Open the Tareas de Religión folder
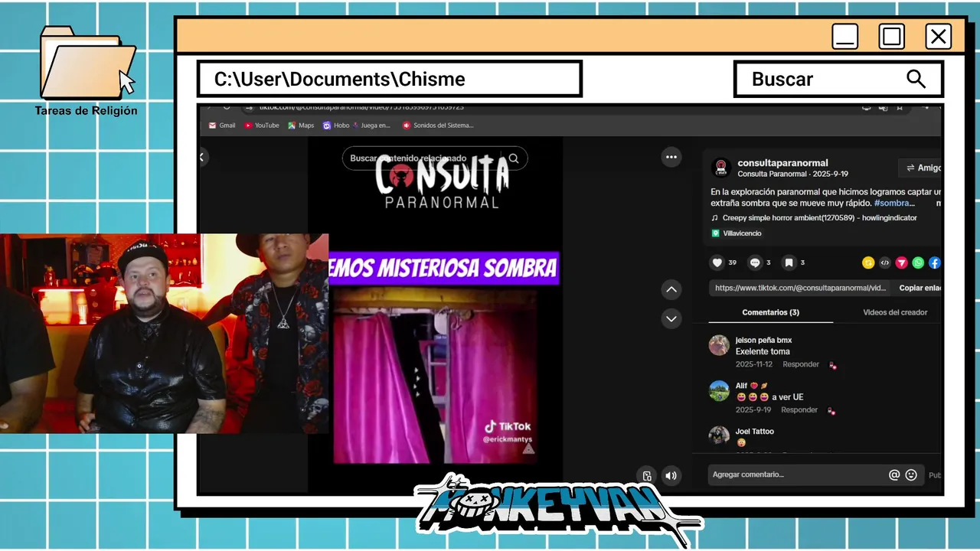This screenshot has height=551, width=980. pos(87,71)
